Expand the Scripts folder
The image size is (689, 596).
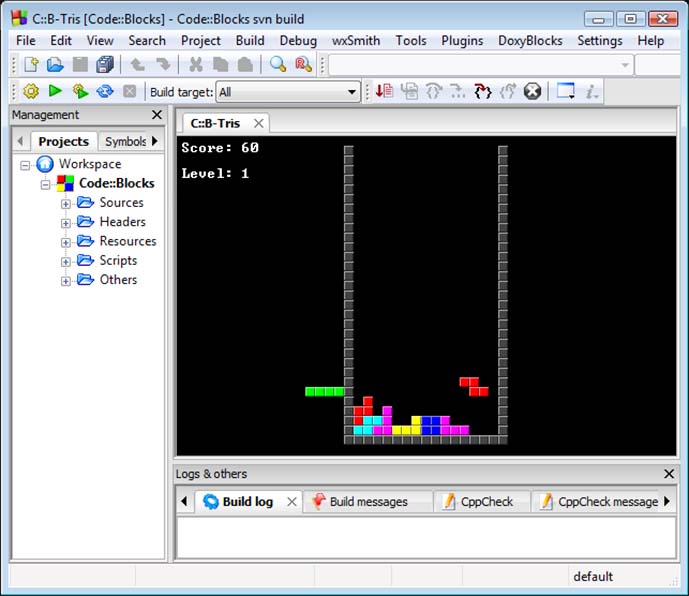(x=65, y=262)
